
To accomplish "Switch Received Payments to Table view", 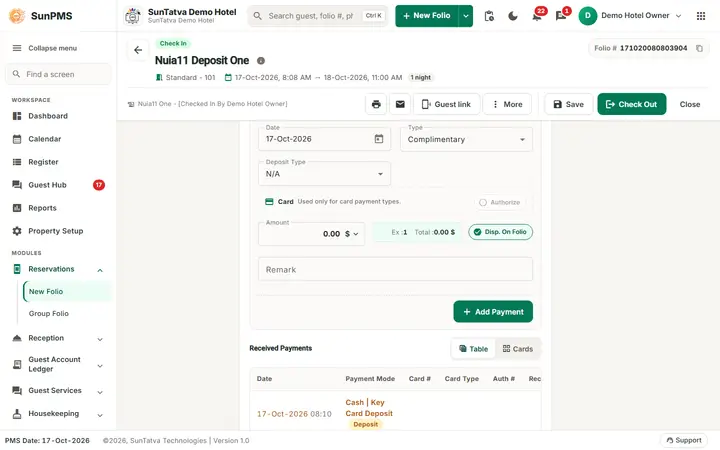I will (x=473, y=349).
